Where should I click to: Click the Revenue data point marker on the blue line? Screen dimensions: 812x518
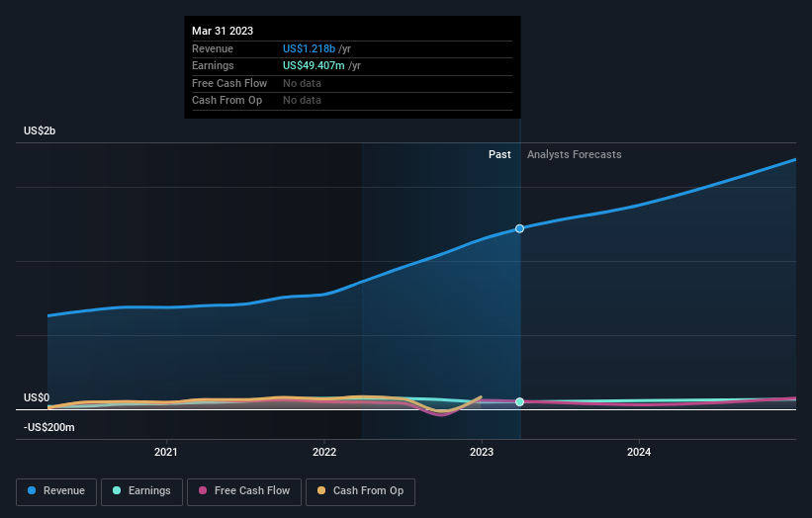(x=519, y=228)
